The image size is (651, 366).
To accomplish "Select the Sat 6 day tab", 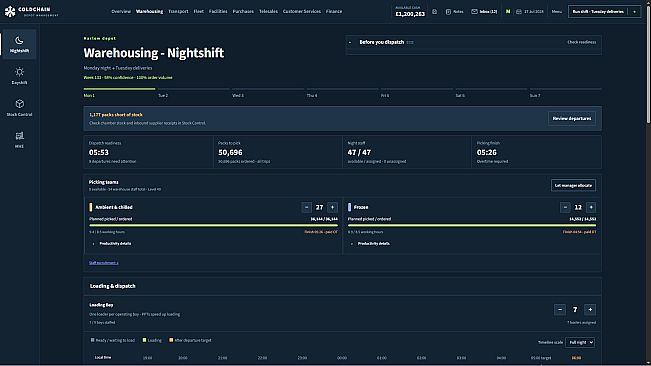I will pos(491,93).
